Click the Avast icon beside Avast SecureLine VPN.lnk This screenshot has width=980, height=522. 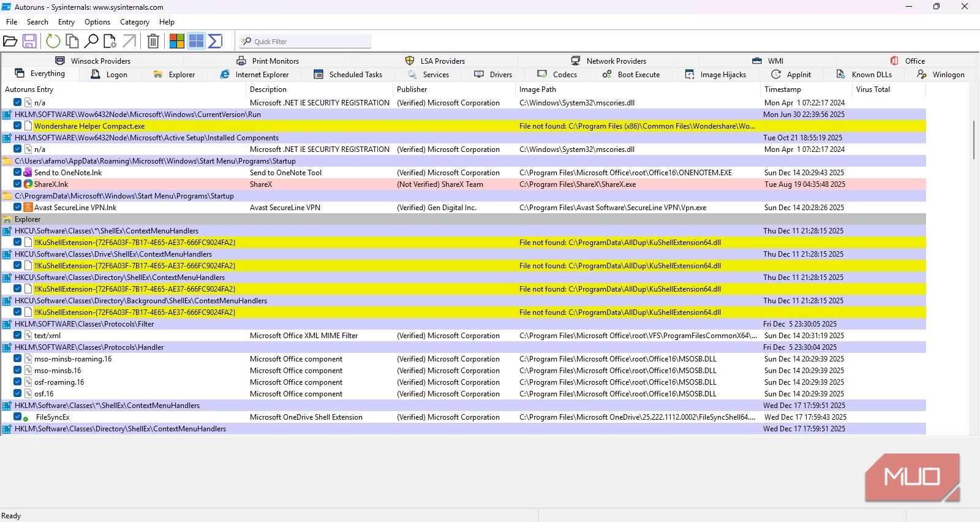coord(28,207)
